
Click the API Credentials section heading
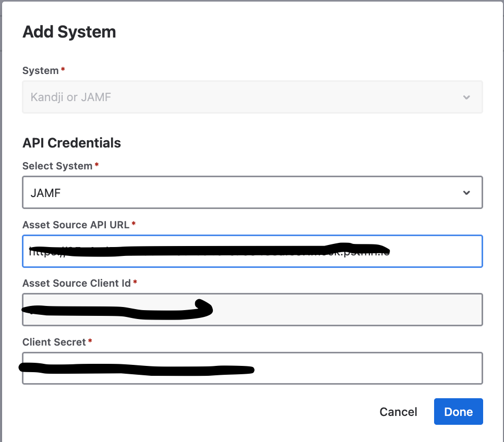71,143
